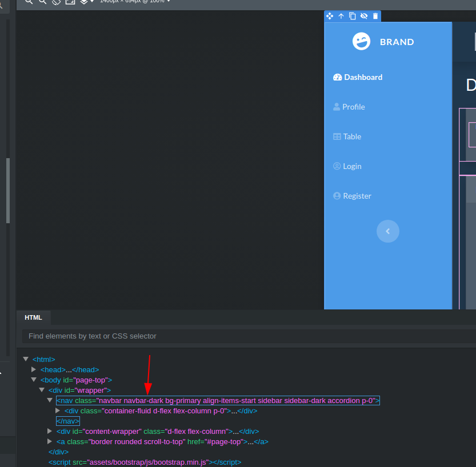The image size is (476, 467).
Task: Click the move handle on the selected nav
Action: click(x=330, y=16)
